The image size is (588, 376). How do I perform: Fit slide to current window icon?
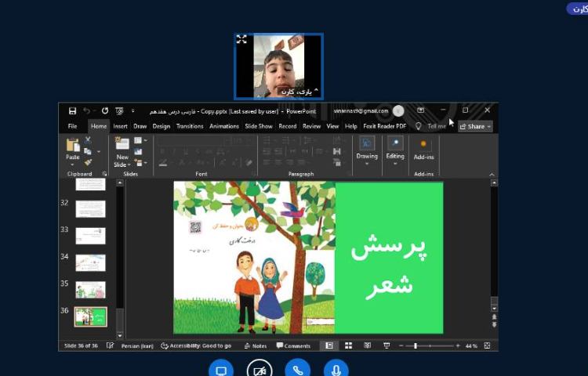point(487,345)
